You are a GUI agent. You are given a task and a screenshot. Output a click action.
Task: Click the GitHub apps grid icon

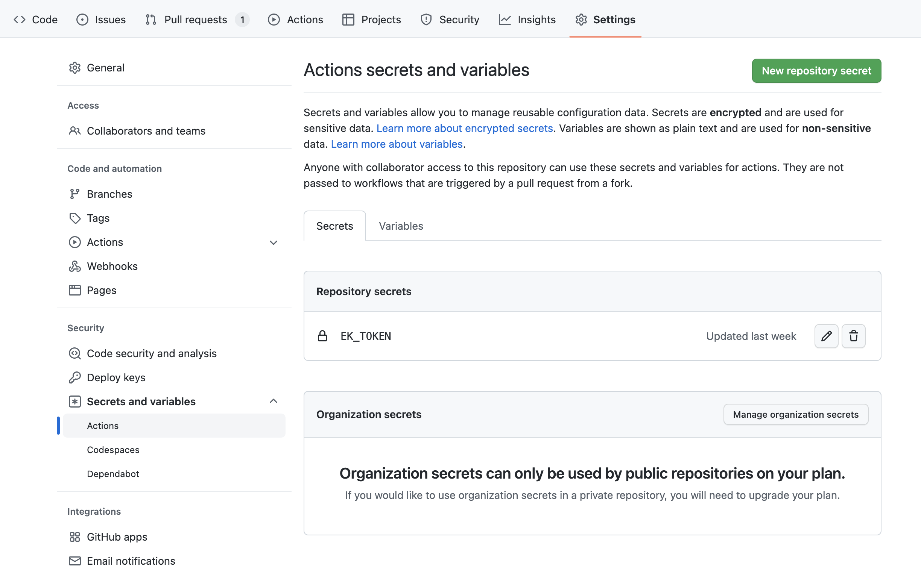pyautogui.click(x=74, y=537)
